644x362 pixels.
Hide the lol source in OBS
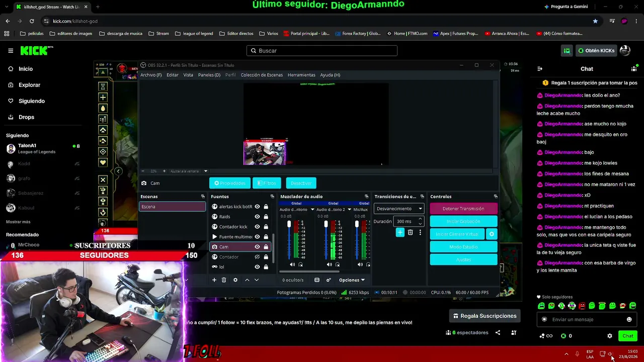point(257,267)
